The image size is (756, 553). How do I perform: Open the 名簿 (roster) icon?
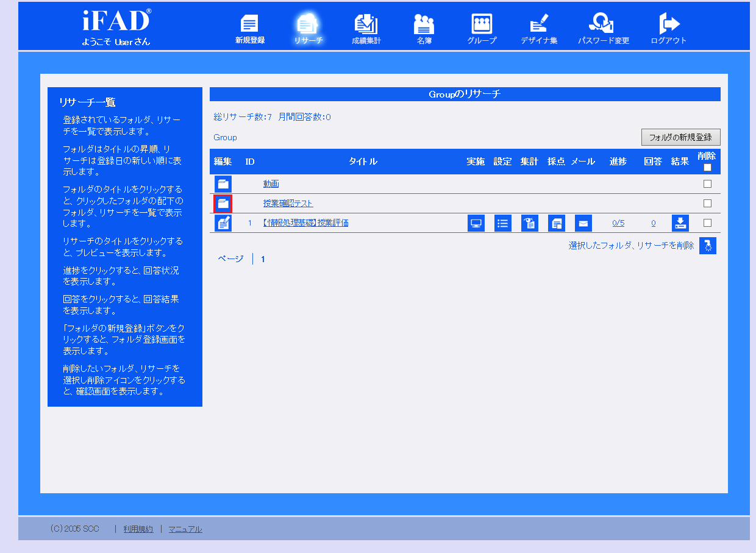[424, 24]
